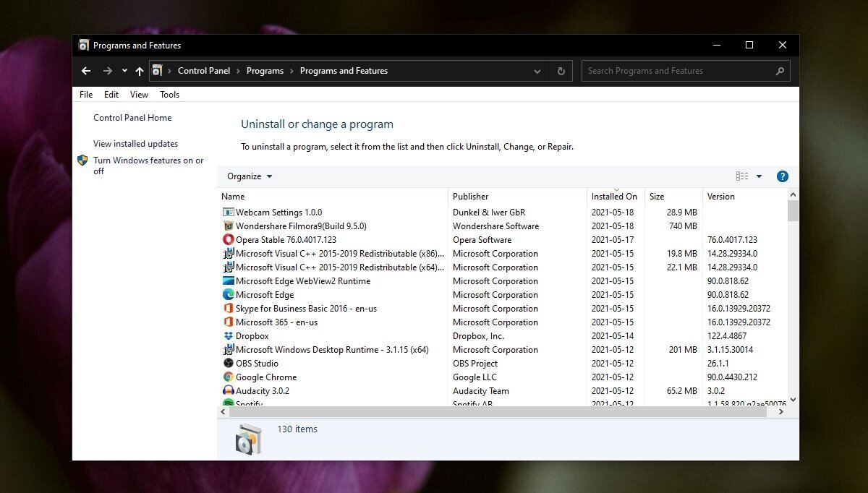Select the Microsoft Edge icon
Viewport: 868px width, 493px height.
click(229, 294)
